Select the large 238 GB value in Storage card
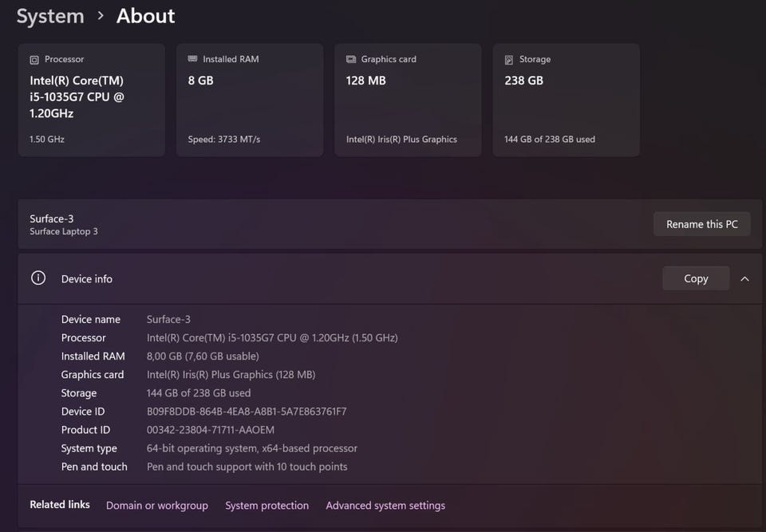This screenshot has height=532, width=766. (x=523, y=81)
